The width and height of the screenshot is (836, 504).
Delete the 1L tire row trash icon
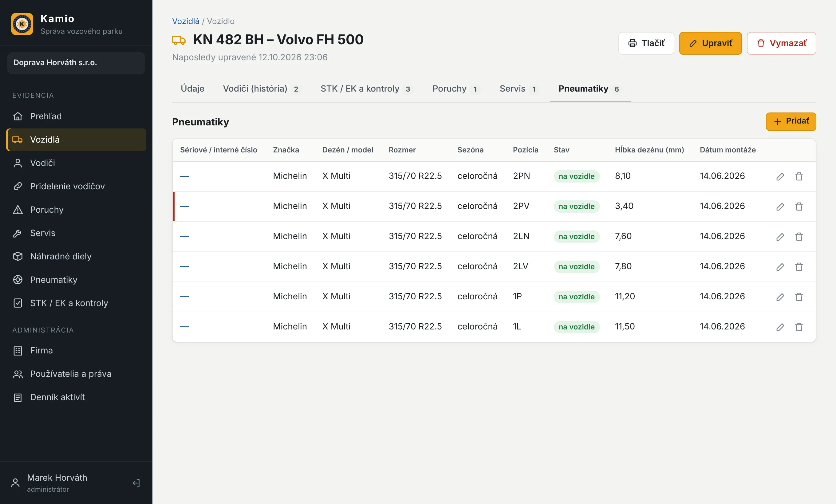[799, 327]
